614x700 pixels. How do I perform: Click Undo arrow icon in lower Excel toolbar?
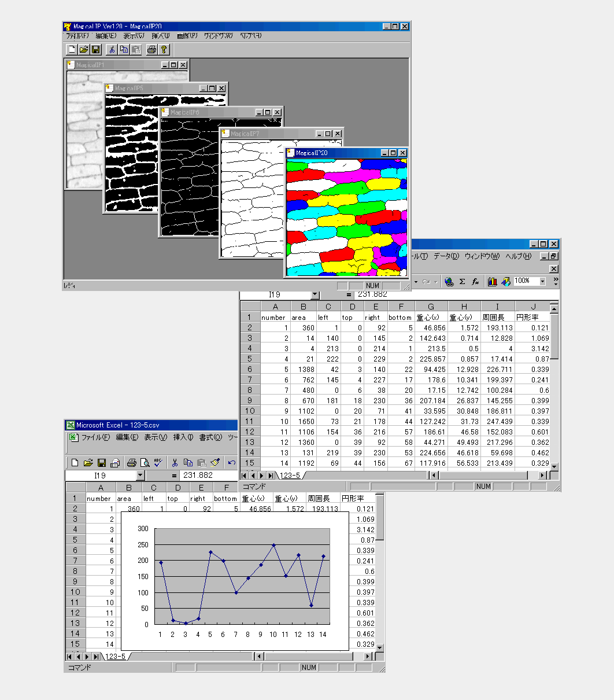click(x=232, y=463)
